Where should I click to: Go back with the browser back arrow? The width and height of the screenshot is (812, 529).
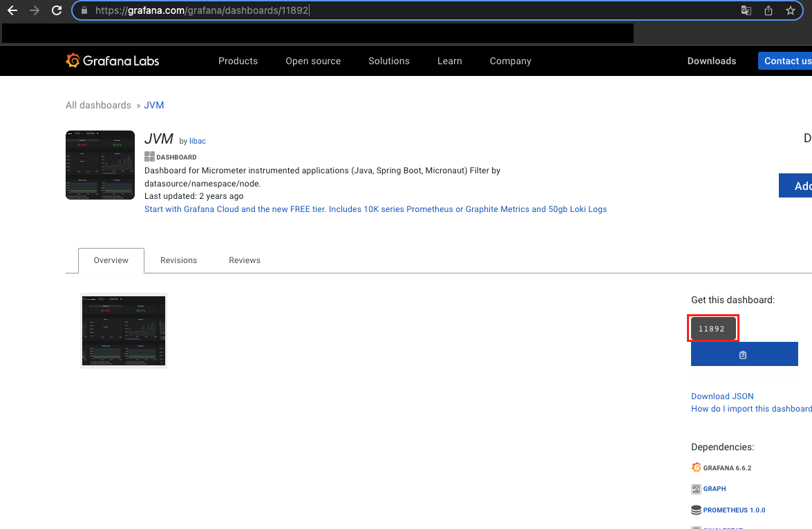click(x=12, y=10)
